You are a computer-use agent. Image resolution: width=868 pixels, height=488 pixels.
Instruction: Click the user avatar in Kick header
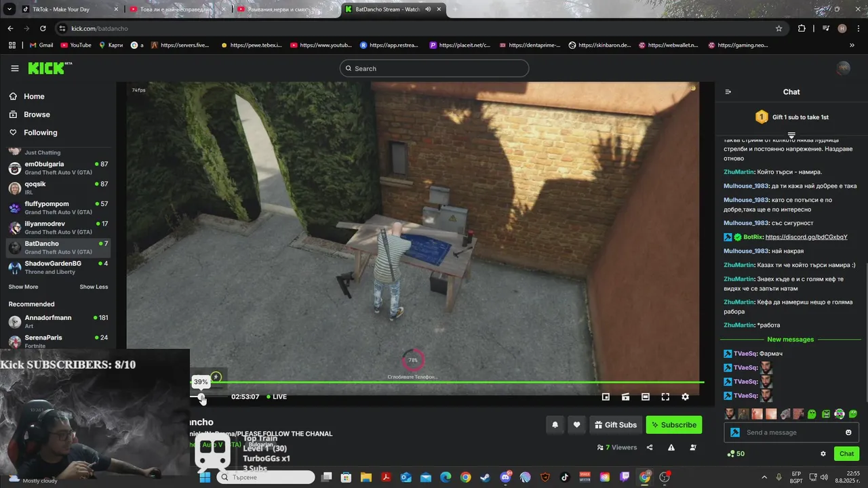pyautogui.click(x=843, y=68)
